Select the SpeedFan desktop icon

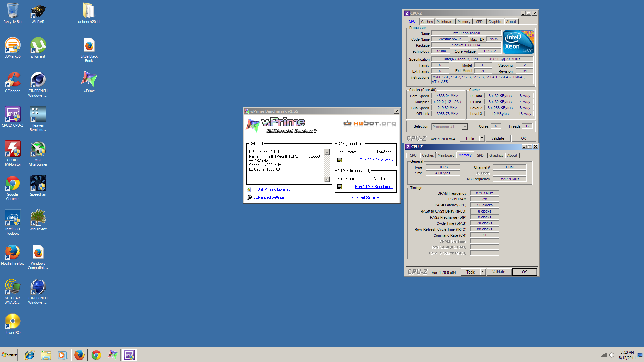[38, 186]
